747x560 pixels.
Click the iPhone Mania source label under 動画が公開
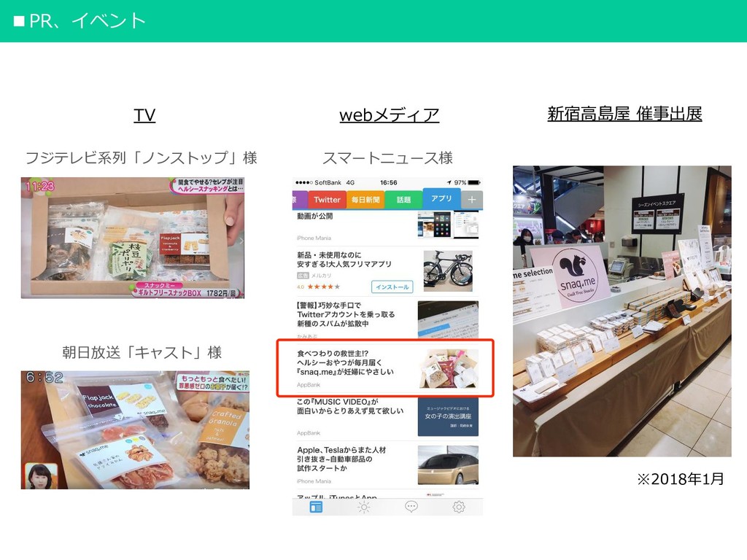coord(314,238)
